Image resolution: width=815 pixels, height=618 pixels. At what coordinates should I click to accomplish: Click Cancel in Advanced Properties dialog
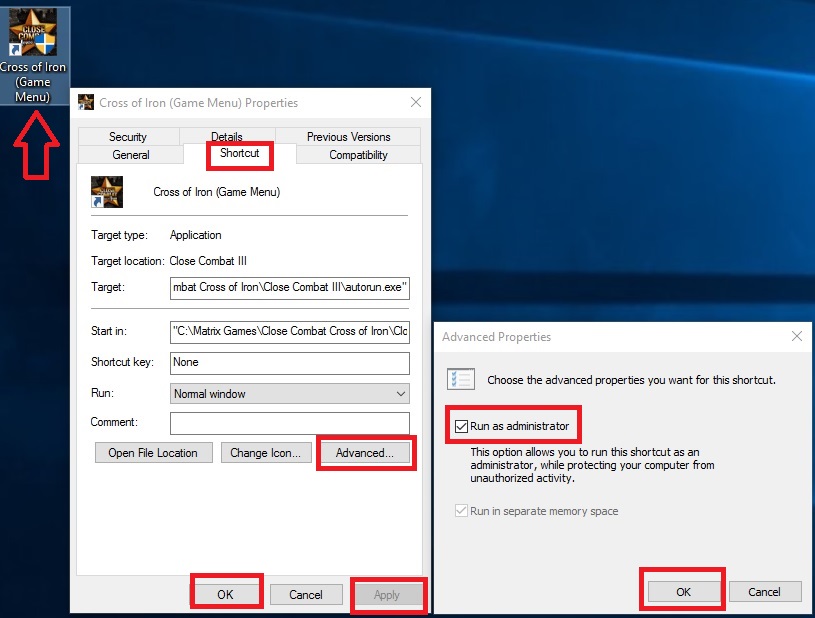pos(764,591)
